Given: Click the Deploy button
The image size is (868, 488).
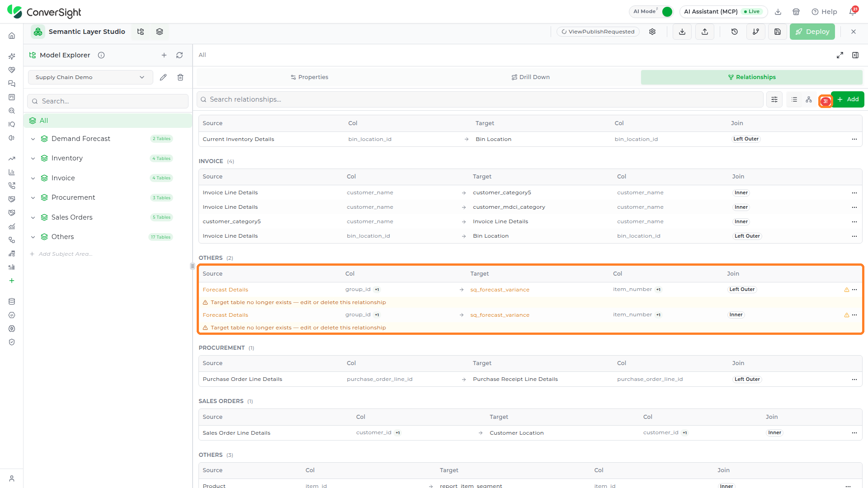Looking at the screenshot, I should [x=812, y=32].
